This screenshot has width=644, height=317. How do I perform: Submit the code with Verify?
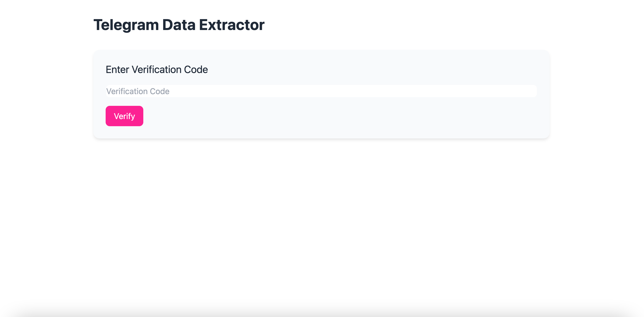(x=124, y=116)
